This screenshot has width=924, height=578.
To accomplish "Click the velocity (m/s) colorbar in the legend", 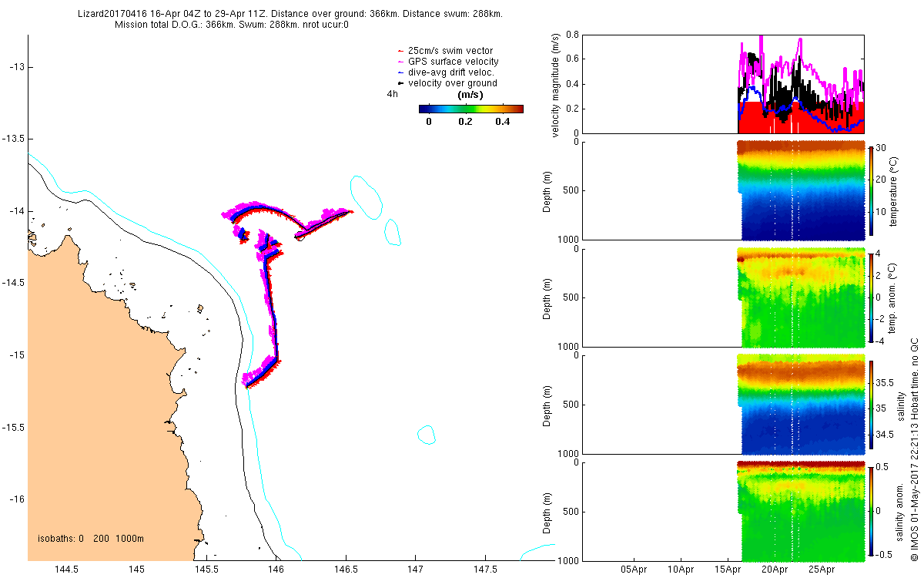I will (471, 109).
